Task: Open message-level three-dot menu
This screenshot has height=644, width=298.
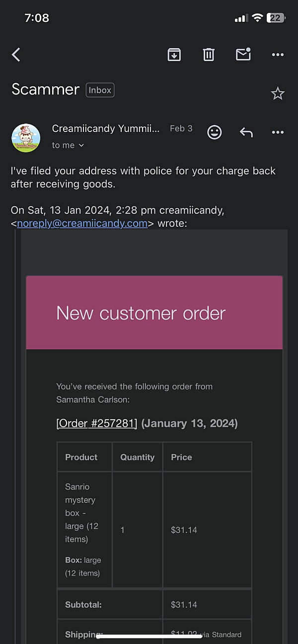Action: [x=278, y=132]
